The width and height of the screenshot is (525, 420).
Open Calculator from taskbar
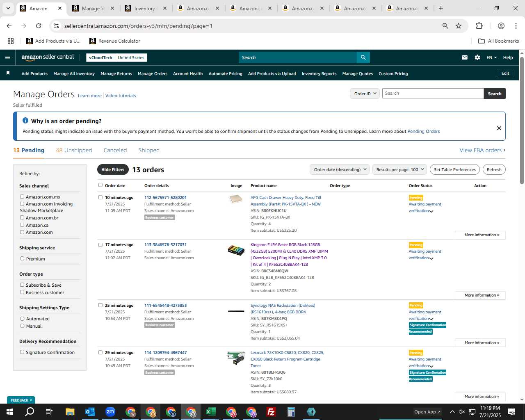coord(291,412)
